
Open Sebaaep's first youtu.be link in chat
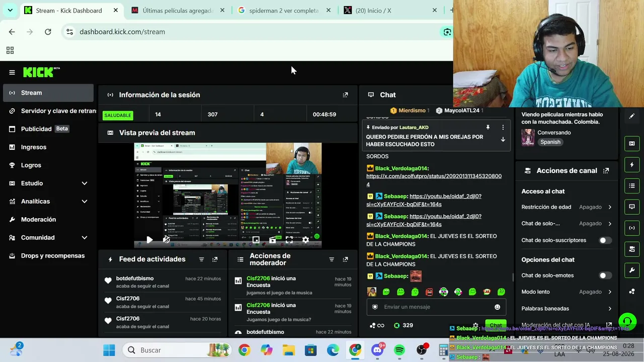pos(424,200)
